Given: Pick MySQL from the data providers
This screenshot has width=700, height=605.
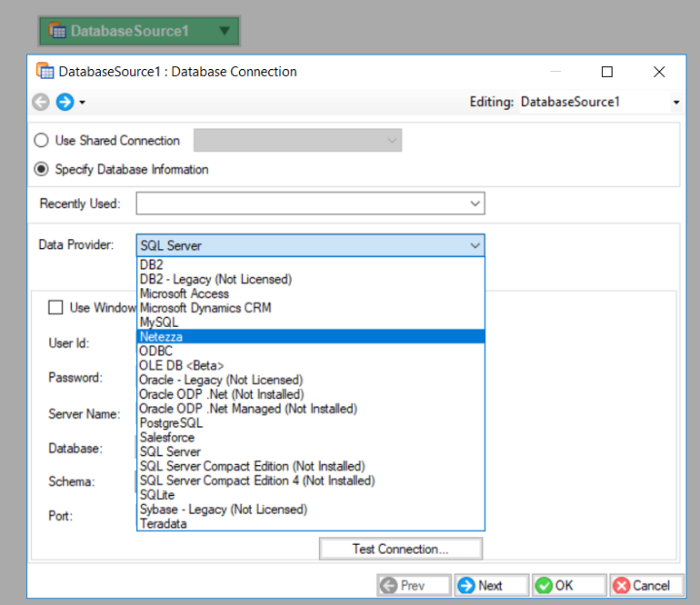Looking at the screenshot, I should click(159, 322).
